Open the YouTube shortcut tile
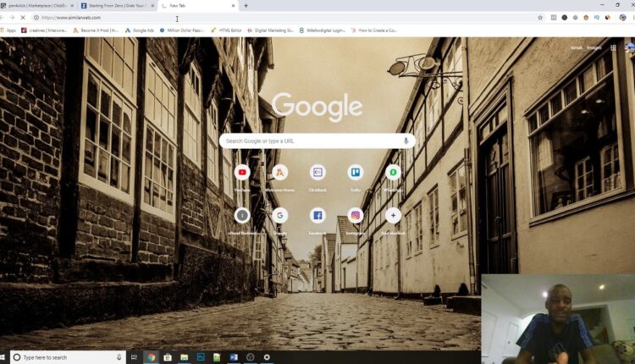The width and height of the screenshot is (635, 364). 242,173
